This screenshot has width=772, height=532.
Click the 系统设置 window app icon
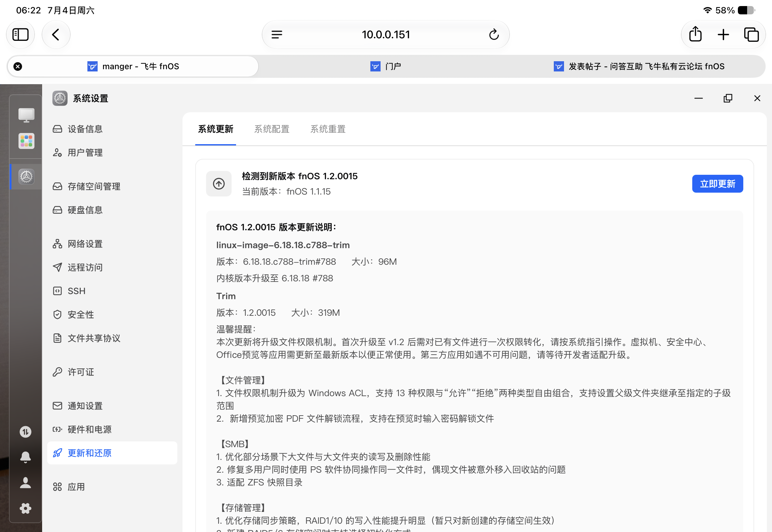(60, 98)
